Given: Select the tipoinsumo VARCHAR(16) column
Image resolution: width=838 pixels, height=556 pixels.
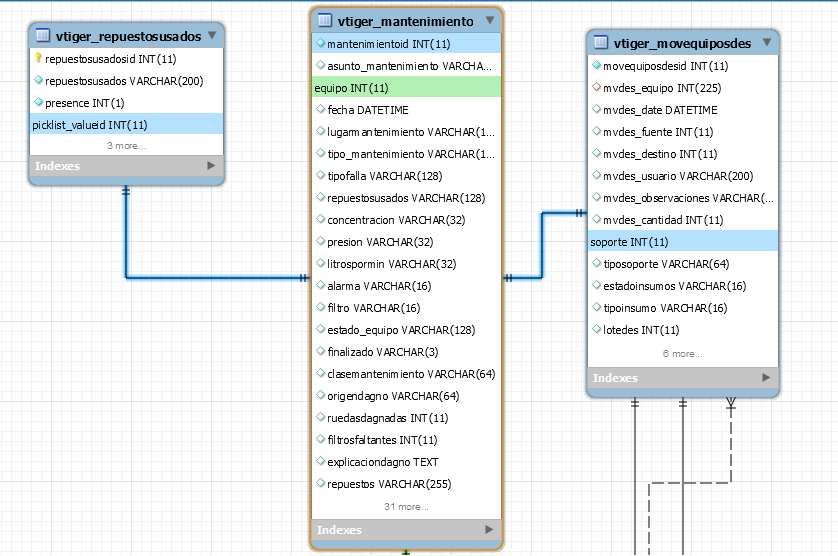Looking at the screenshot, I should [682, 308].
